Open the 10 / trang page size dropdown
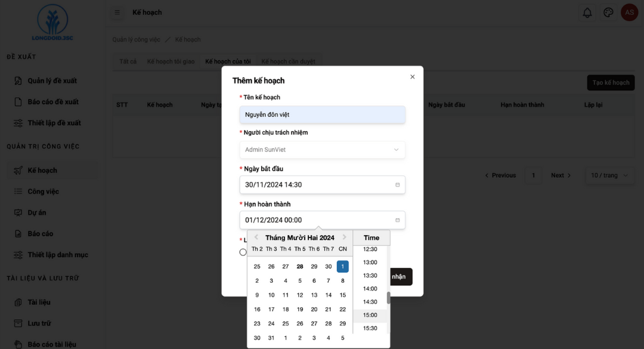The width and height of the screenshot is (644, 349). click(x=609, y=175)
